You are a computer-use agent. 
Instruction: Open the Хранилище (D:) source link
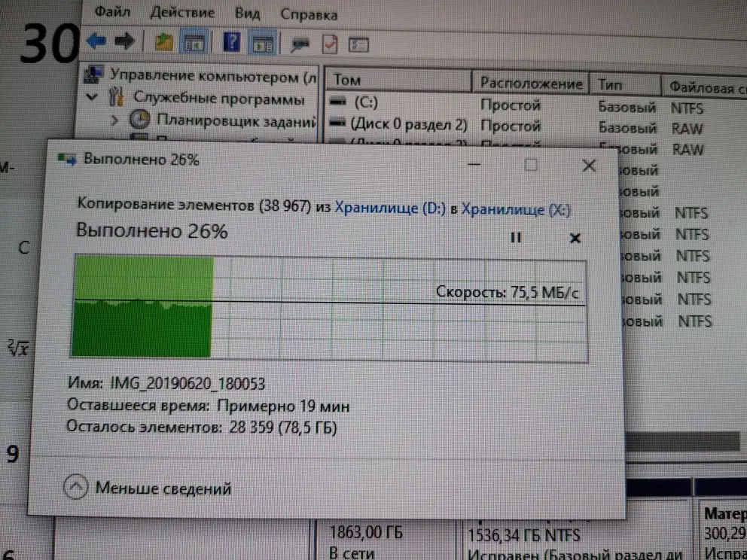[x=390, y=208]
